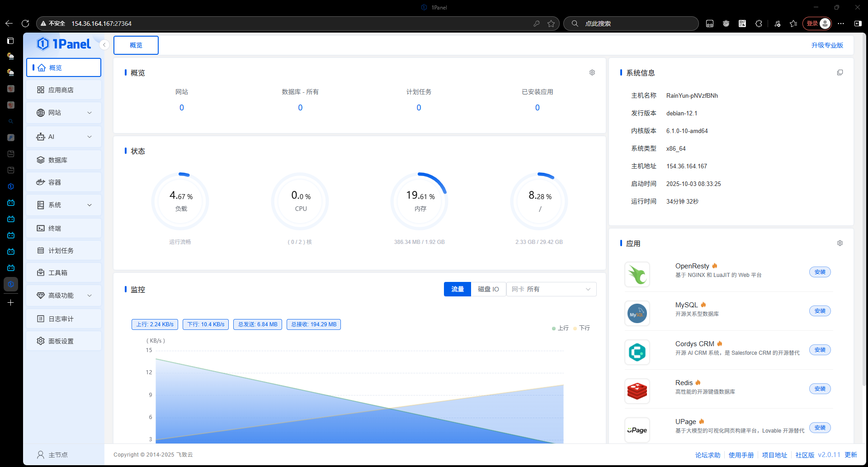This screenshot has width=868, height=467.
Task: Click the OpenResty app icon
Action: pos(637,274)
